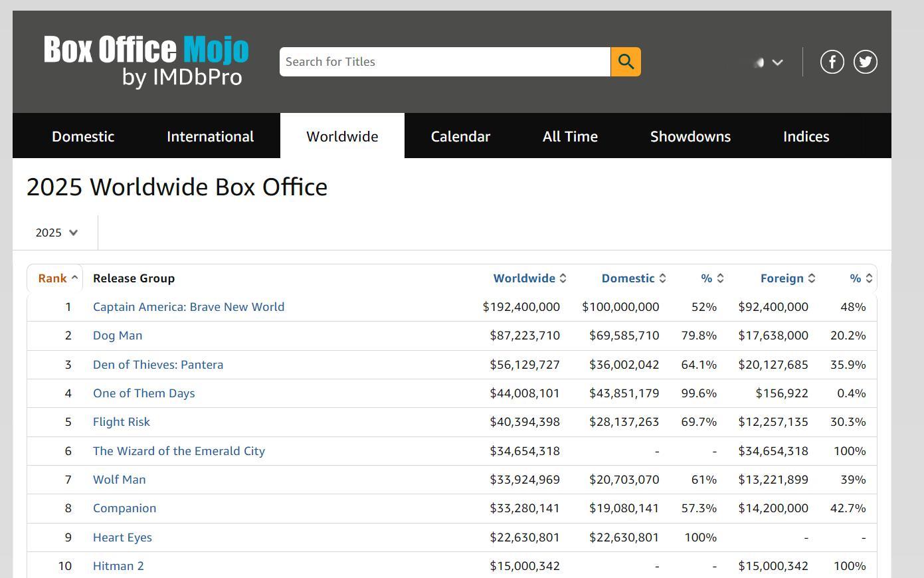The image size is (924, 578).
Task: Click worldwide gross $33,924,969
Action: (525, 480)
